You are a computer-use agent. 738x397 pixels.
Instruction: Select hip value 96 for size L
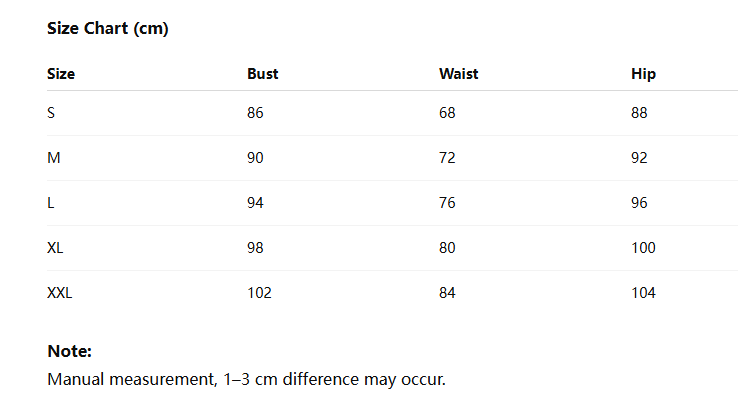coord(639,203)
